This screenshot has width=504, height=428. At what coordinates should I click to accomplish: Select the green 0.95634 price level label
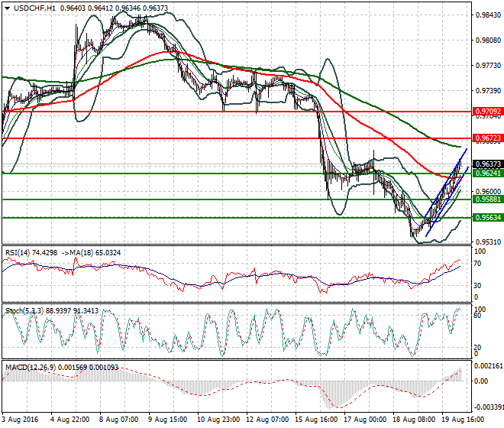point(487,218)
